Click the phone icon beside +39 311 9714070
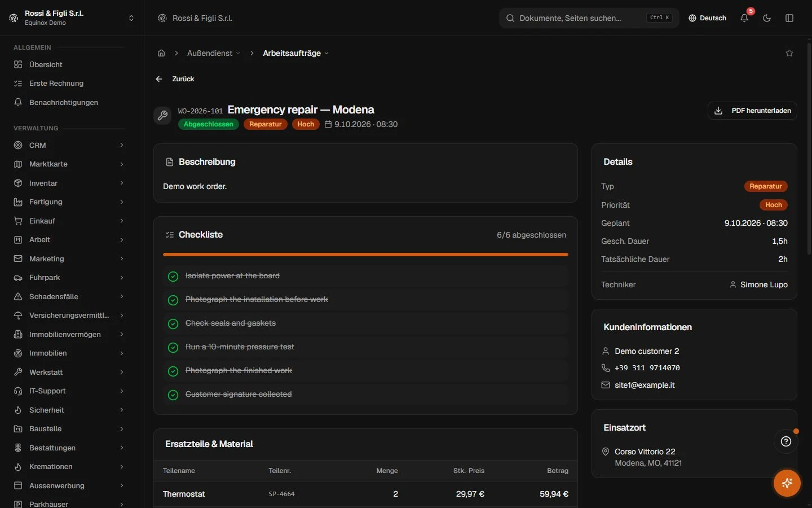The height and width of the screenshot is (508, 812). (x=606, y=368)
